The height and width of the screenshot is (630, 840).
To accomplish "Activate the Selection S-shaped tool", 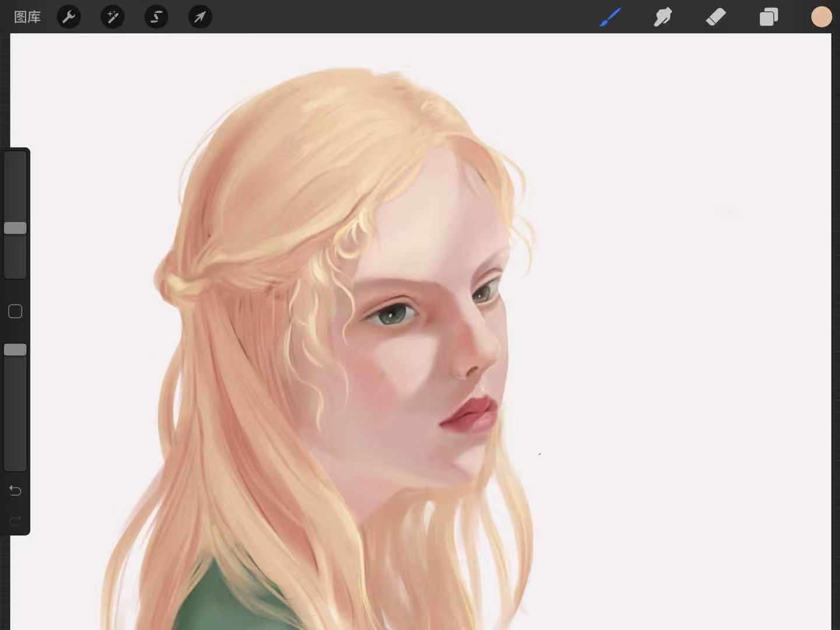I will (156, 17).
